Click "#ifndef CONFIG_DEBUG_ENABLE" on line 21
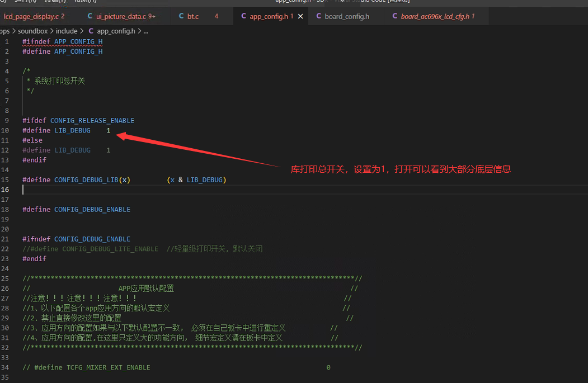Image resolution: width=588 pixels, height=383 pixels. coord(76,239)
